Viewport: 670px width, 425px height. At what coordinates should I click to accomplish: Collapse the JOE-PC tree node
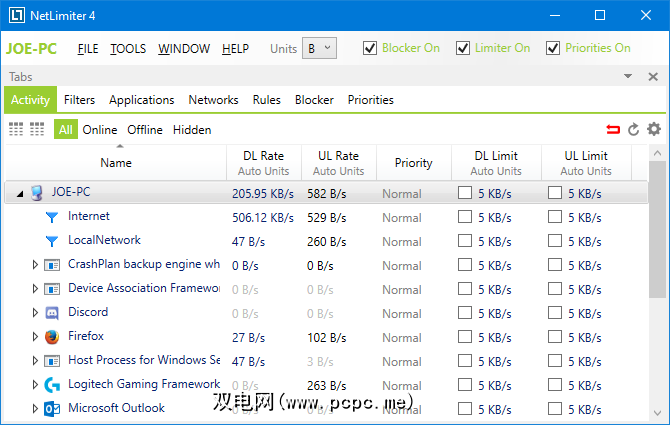(x=20, y=193)
